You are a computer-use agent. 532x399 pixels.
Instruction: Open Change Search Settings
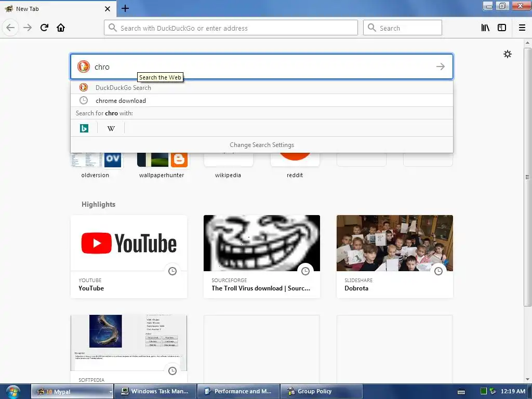click(x=262, y=145)
